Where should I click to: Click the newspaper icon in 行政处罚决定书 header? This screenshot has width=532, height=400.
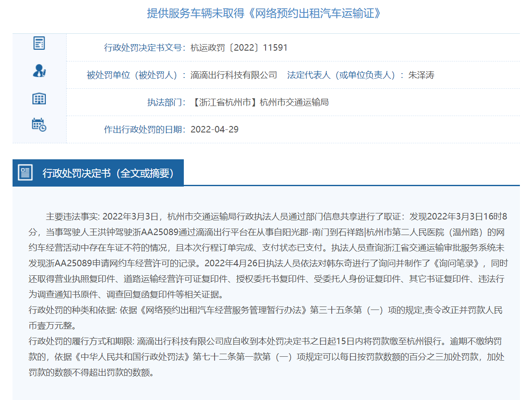pos(25,172)
